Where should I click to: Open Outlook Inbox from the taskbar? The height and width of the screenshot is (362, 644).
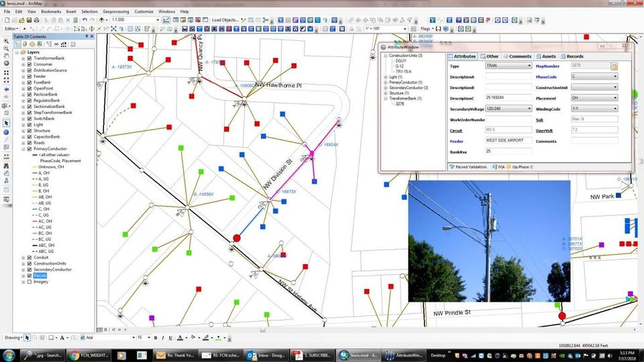pyautogui.click(x=267, y=355)
